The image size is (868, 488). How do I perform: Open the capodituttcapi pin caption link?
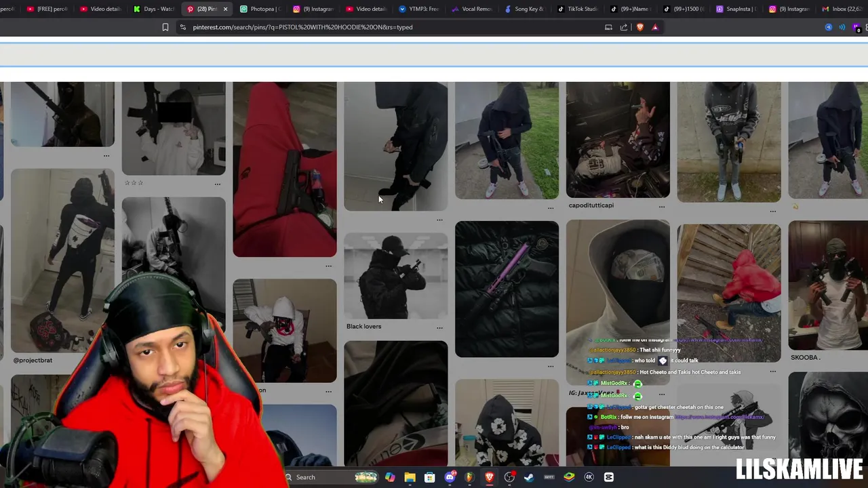[x=591, y=205]
